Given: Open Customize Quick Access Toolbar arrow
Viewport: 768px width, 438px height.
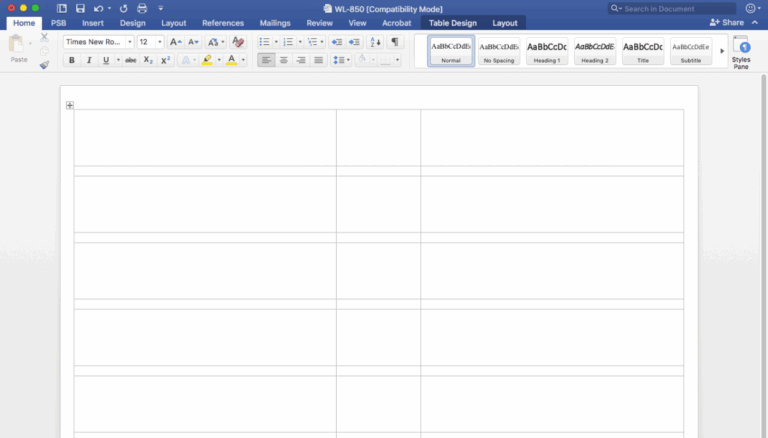Looking at the screenshot, I should [x=161, y=8].
